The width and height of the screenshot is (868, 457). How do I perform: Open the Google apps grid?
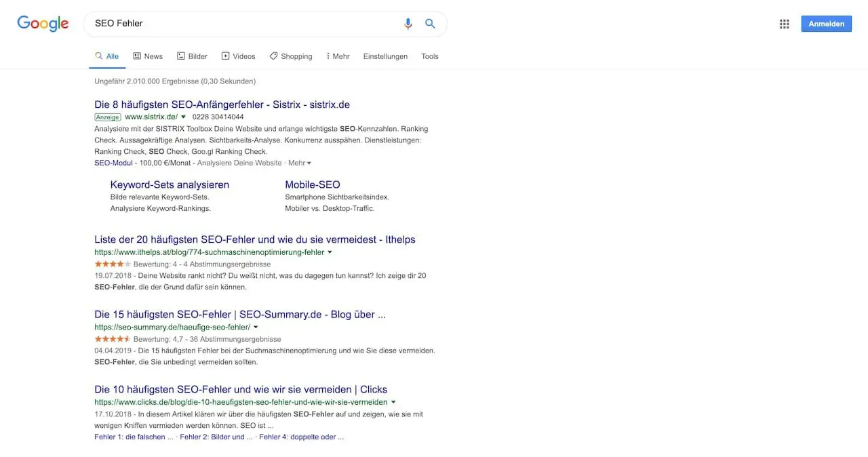pos(785,24)
